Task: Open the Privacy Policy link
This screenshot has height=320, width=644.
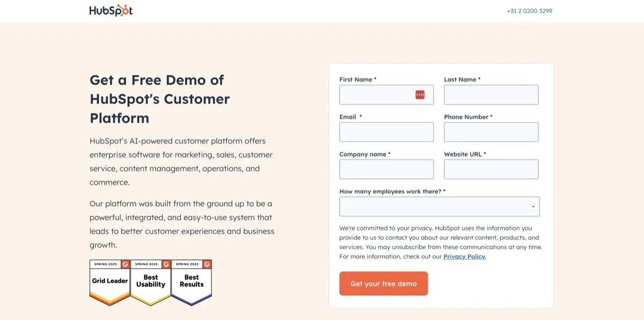Action: coord(464,256)
